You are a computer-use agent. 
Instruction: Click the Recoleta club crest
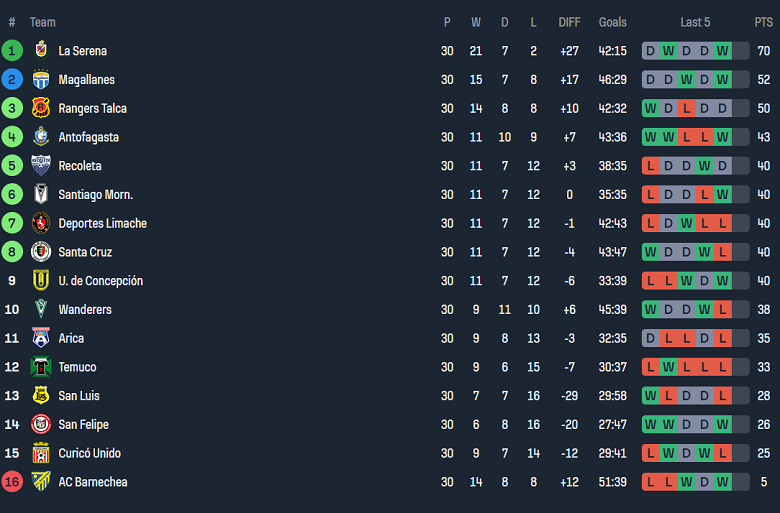coord(41,166)
